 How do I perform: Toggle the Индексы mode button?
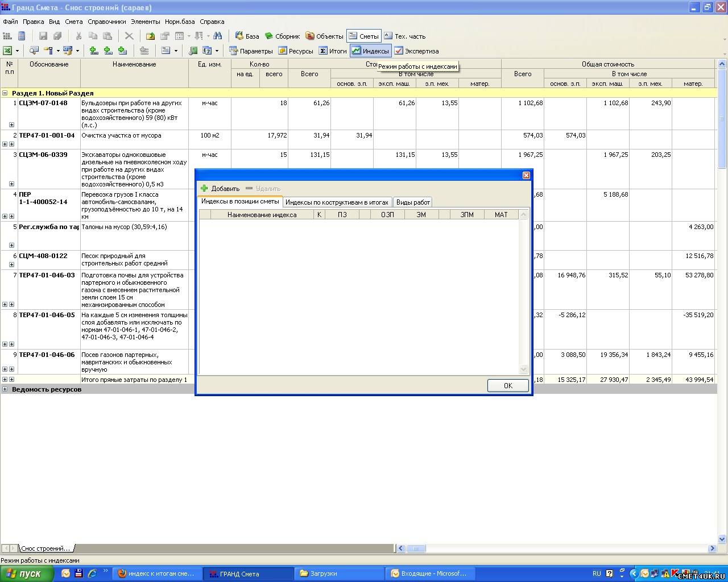pos(370,51)
